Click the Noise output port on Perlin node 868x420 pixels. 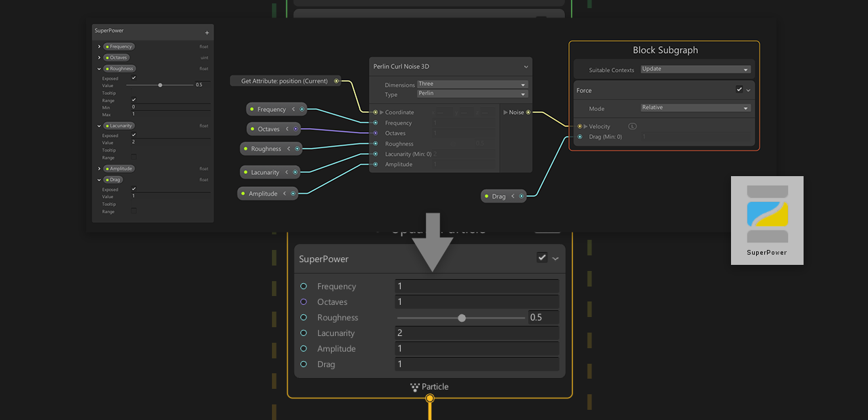pos(528,112)
